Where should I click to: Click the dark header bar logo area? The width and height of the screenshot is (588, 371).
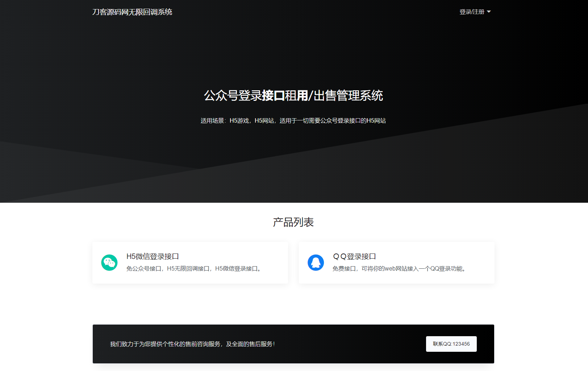click(x=132, y=12)
